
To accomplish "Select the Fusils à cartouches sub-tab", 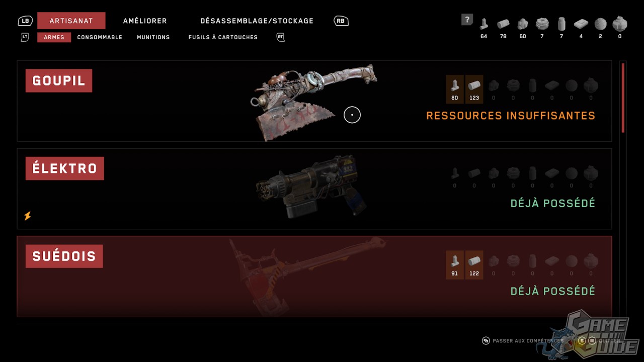I will [x=223, y=37].
